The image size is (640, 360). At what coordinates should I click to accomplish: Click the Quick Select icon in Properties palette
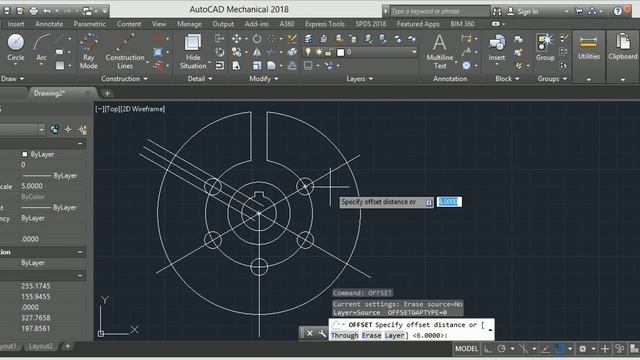(82, 130)
